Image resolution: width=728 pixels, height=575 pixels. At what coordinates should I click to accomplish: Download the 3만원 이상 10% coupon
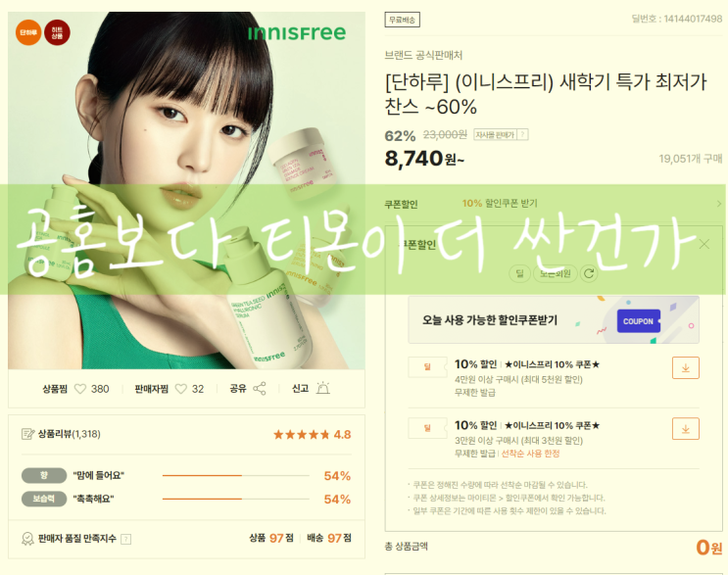685,429
